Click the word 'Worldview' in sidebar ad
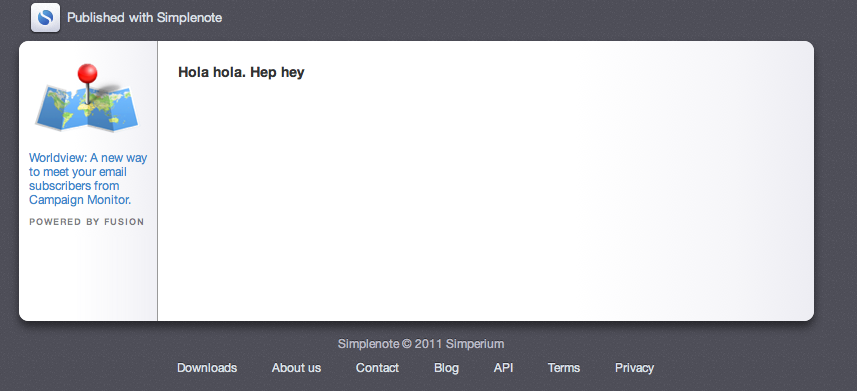The width and height of the screenshot is (857, 391). click(x=56, y=157)
